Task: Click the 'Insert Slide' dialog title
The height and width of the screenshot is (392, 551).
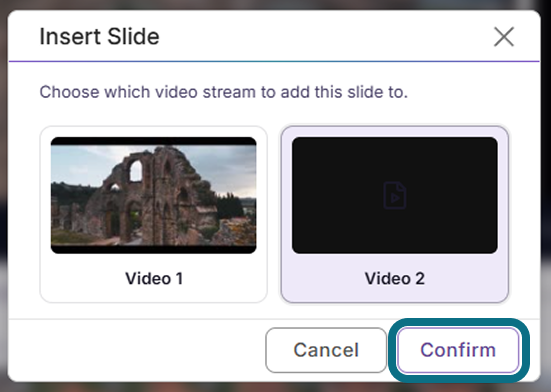Action: [x=99, y=37]
